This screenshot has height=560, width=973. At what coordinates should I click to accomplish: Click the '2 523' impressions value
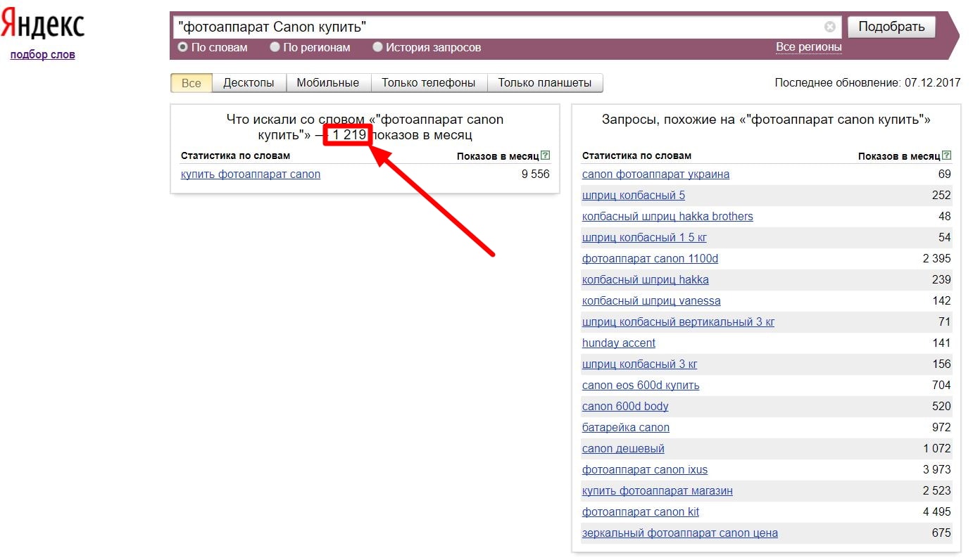click(x=936, y=490)
